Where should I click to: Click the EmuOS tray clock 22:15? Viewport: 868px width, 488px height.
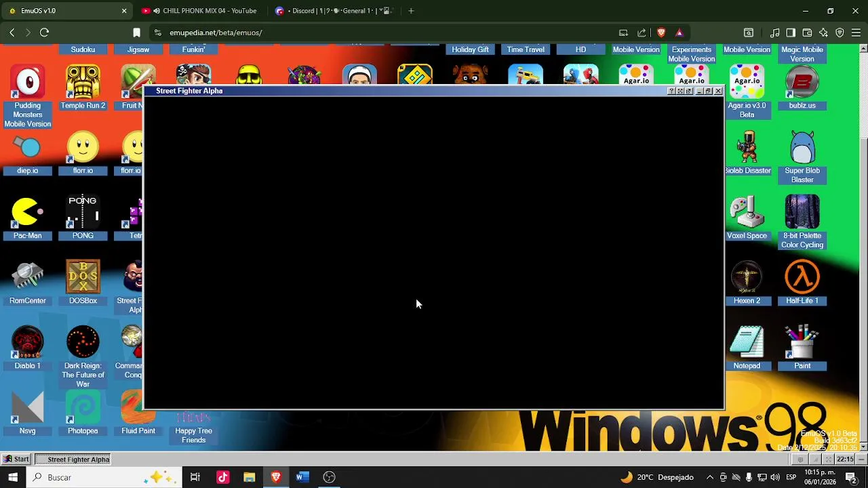point(845,459)
